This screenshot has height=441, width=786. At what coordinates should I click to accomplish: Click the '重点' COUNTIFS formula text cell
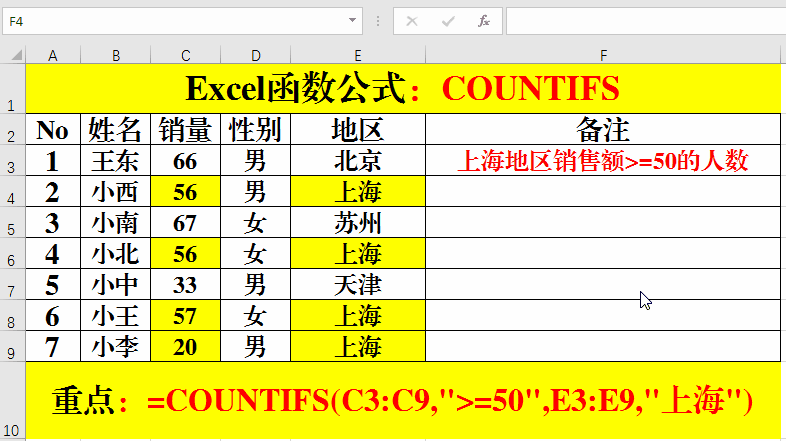[403, 401]
